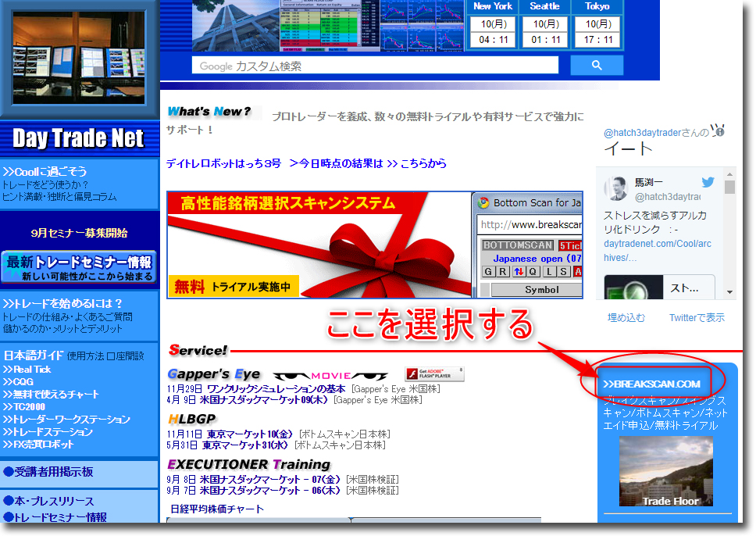756x536 pixels.
Task: Open 本・プレスリリース sidebar item
Action: (x=48, y=502)
